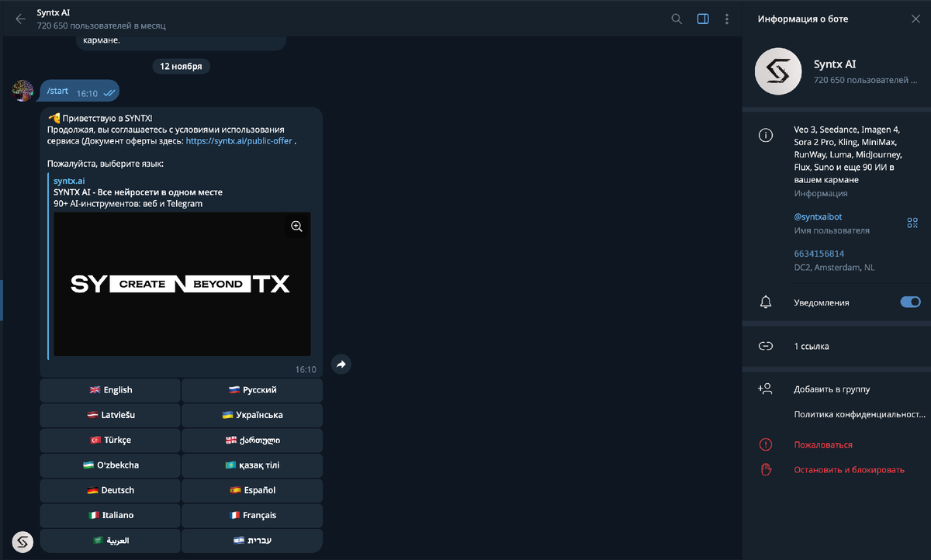Toggle the right info panel icon

703,19
